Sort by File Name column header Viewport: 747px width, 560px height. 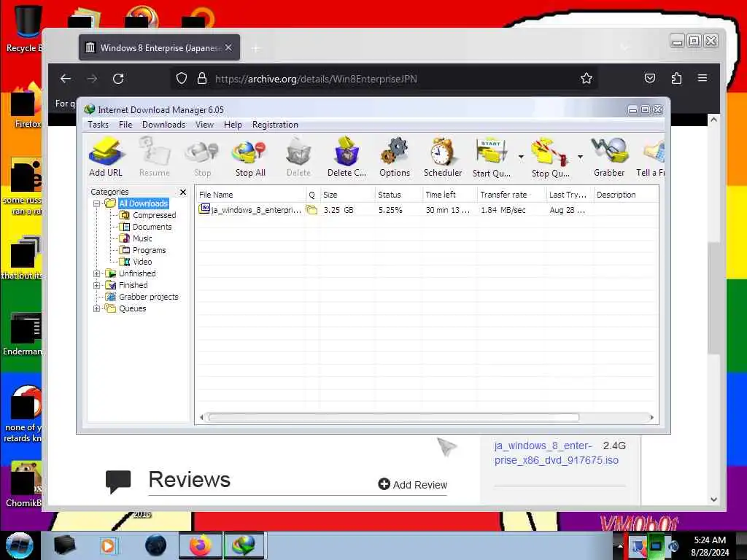pyautogui.click(x=251, y=195)
